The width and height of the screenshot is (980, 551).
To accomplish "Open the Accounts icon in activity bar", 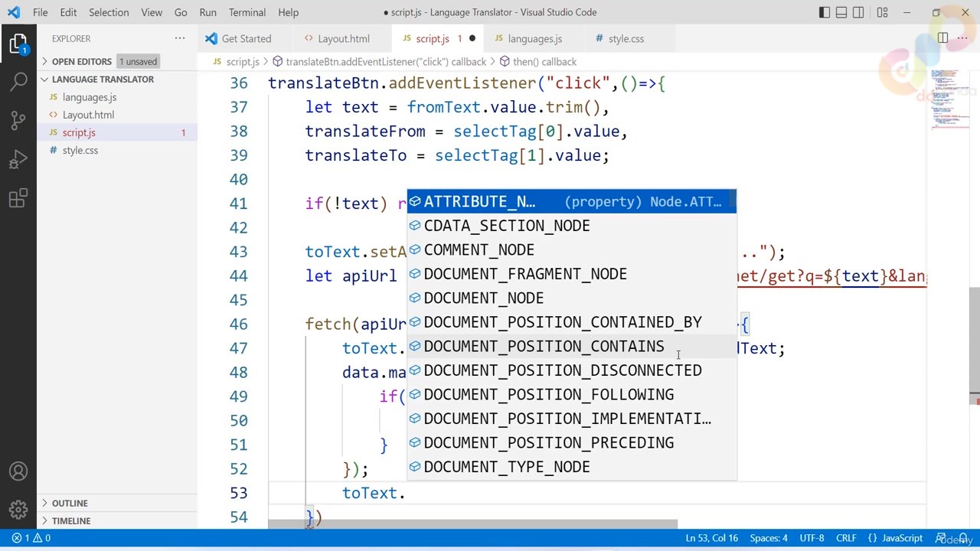I will pyautogui.click(x=18, y=471).
